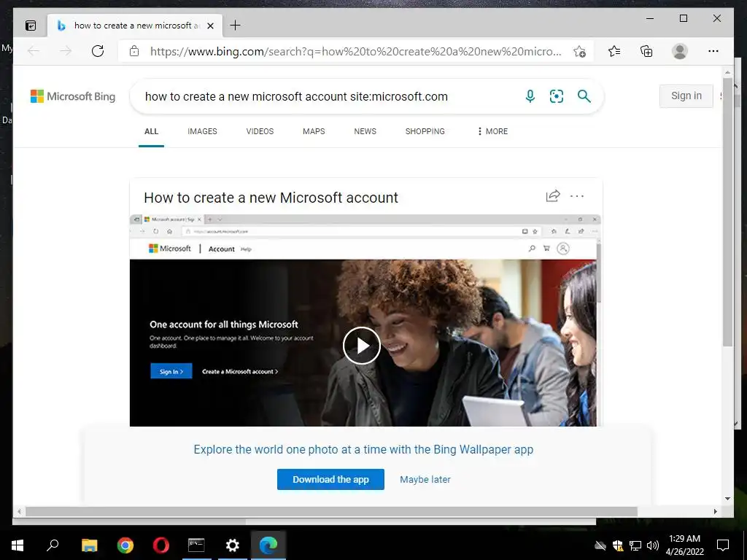Click the scroll down arrow of page
This screenshot has height=560, width=747.
727,499
